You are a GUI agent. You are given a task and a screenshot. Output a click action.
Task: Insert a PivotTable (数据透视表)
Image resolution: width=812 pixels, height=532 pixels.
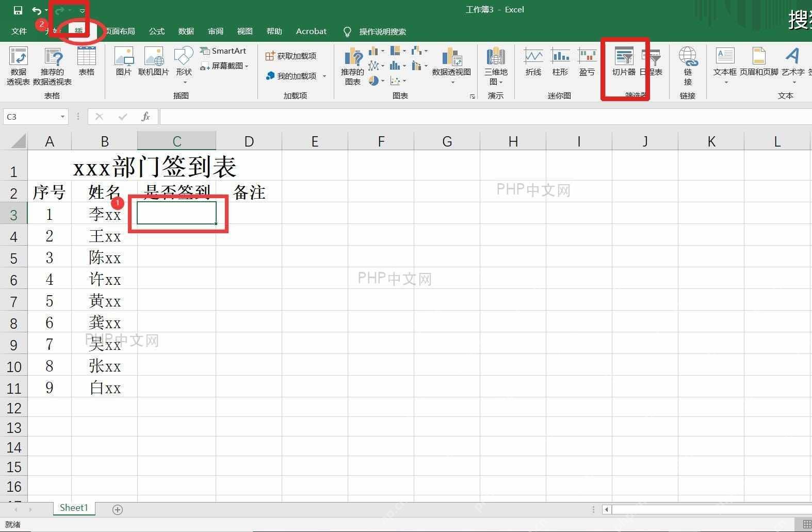pos(18,66)
